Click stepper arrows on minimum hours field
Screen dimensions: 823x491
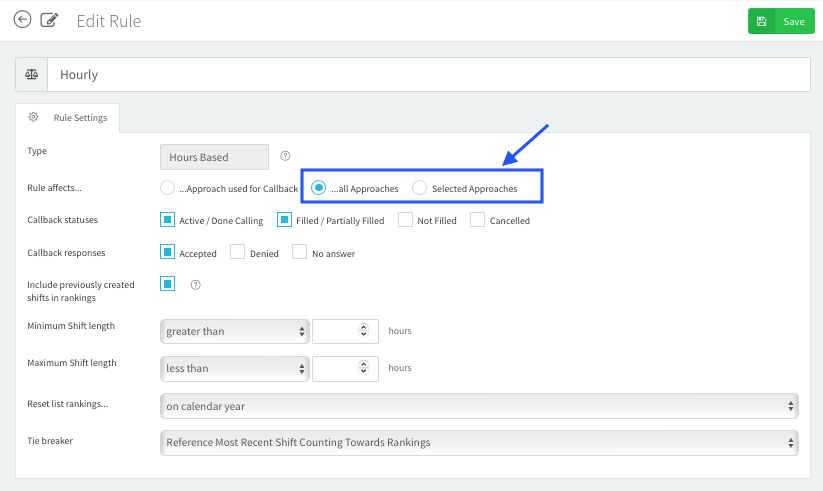pyautogui.click(x=363, y=330)
